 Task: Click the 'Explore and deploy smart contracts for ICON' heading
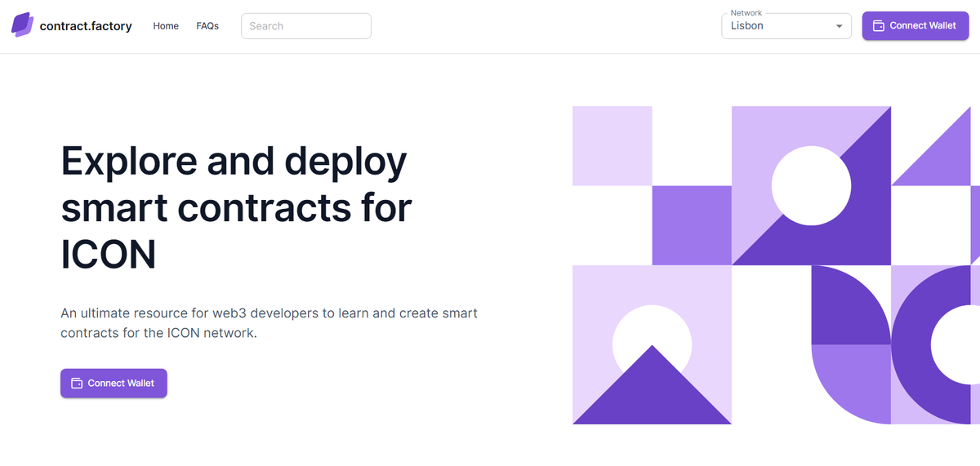[x=237, y=208]
